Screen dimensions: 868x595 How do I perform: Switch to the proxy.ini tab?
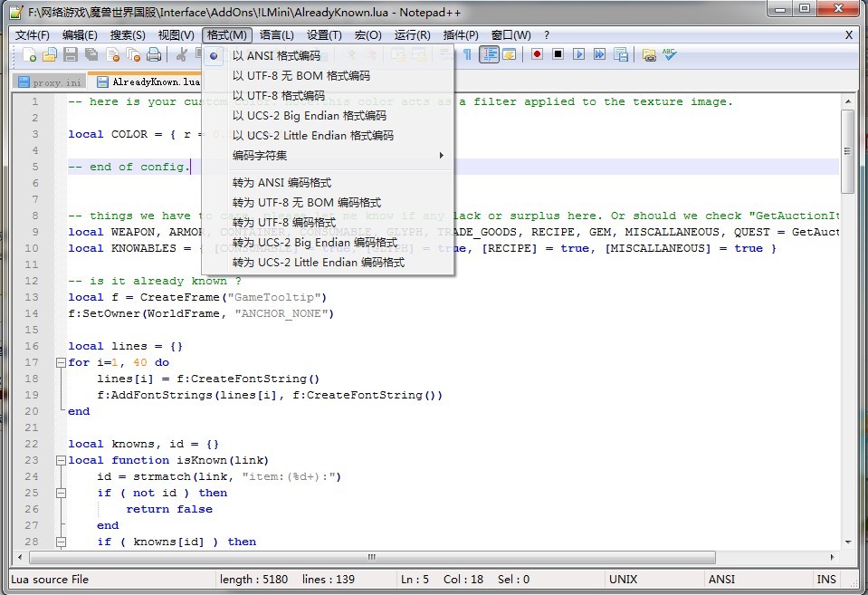coord(51,82)
